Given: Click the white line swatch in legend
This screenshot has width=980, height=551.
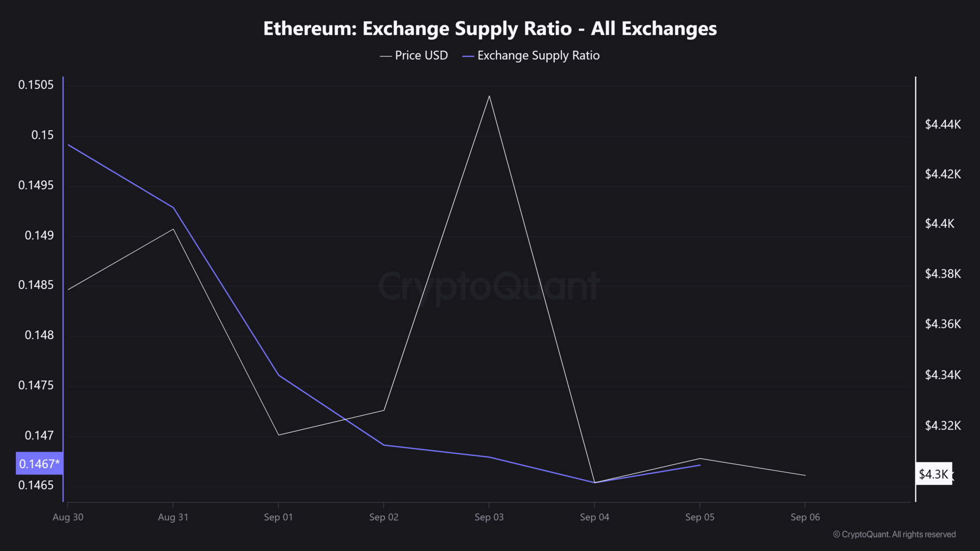Looking at the screenshot, I should pos(385,56).
